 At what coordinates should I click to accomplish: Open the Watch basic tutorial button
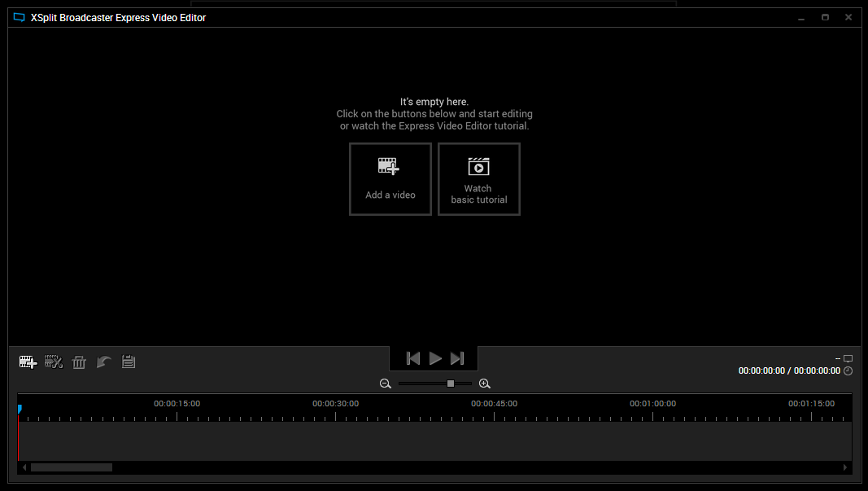click(479, 179)
